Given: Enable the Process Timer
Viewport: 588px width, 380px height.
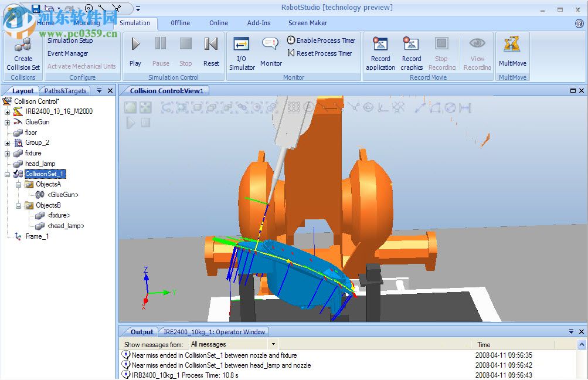Looking at the screenshot, I should tap(321, 40).
